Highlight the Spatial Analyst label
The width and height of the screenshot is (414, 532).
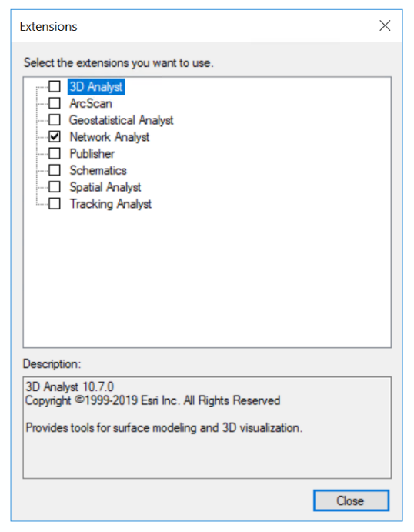click(105, 187)
